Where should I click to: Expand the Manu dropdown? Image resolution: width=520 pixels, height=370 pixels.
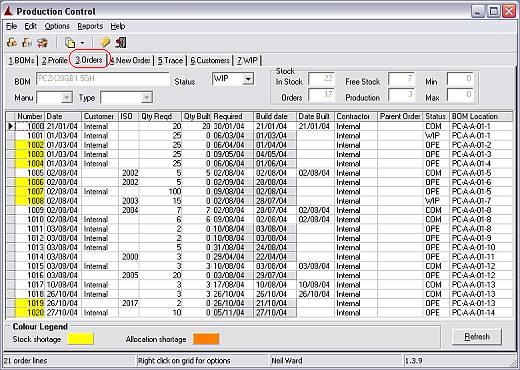[x=67, y=98]
